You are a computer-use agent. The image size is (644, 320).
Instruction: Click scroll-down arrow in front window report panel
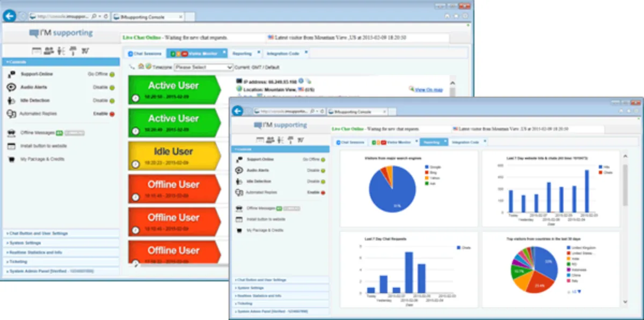click(x=625, y=302)
